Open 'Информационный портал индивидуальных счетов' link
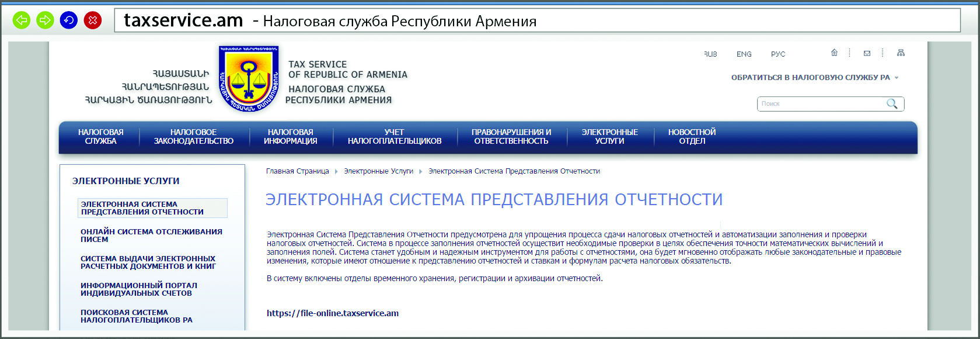This screenshot has width=980, height=339. point(139,289)
